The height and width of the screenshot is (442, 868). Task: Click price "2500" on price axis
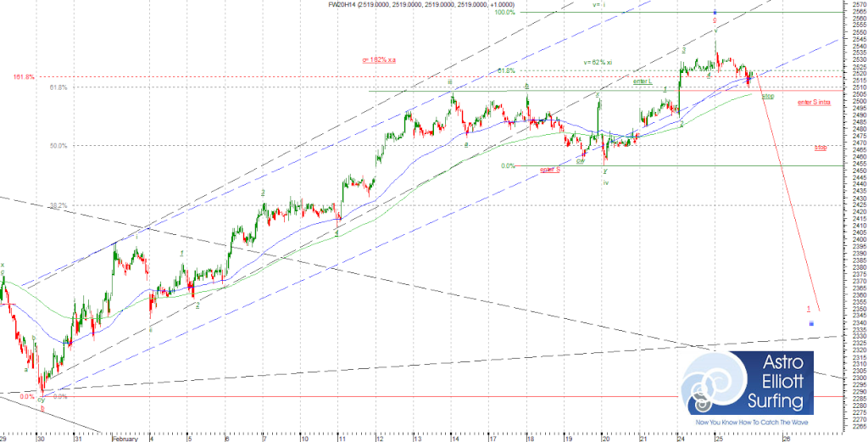pos(858,101)
